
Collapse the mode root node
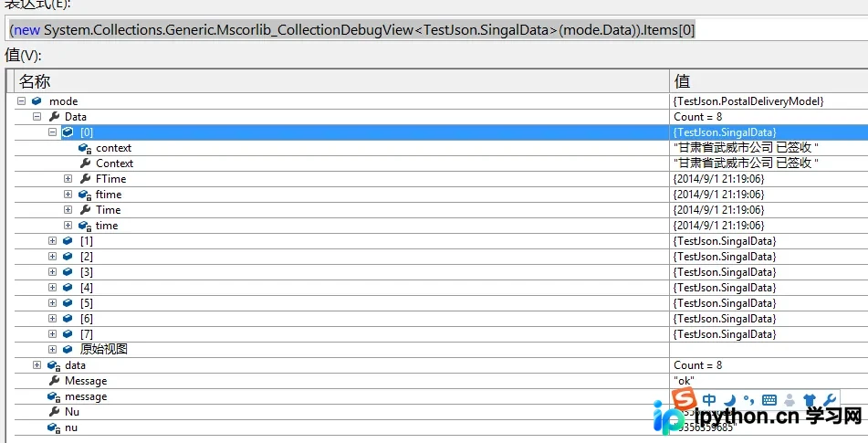21,100
